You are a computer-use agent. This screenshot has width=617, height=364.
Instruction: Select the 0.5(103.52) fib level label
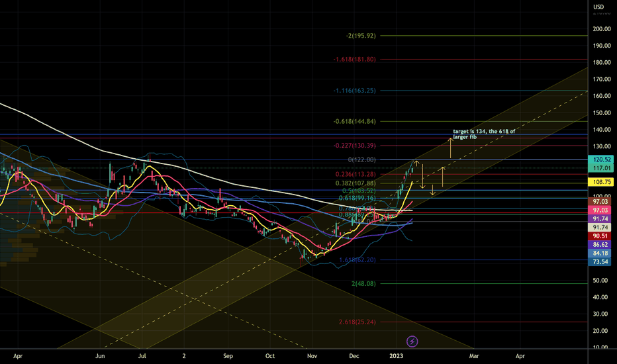(x=359, y=191)
